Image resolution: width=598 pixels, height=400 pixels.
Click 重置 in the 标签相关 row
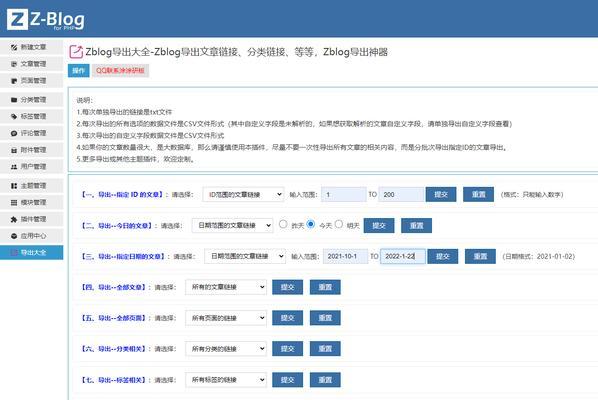point(325,380)
